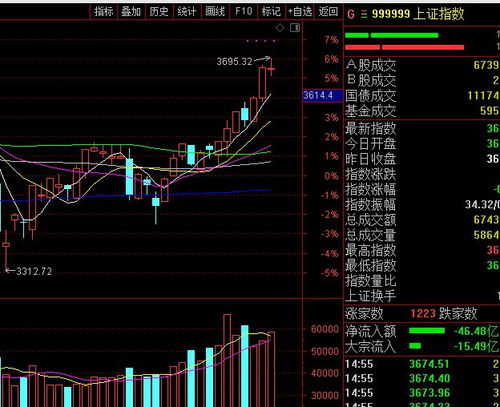The height and width of the screenshot is (407, 500).
Task: Select the 999999 上证指数 title
Action: click(418, 14)
